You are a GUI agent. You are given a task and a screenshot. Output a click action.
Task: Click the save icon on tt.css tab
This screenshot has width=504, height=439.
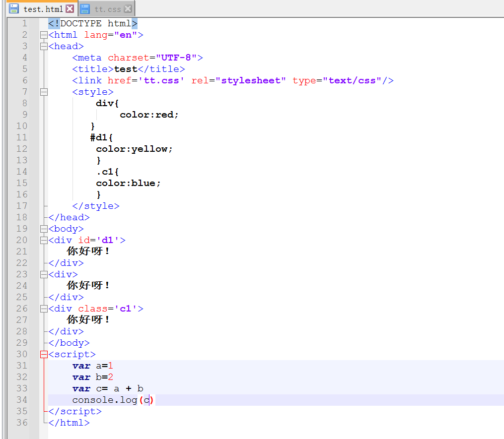pyautogui.click(x=85, y=8)
